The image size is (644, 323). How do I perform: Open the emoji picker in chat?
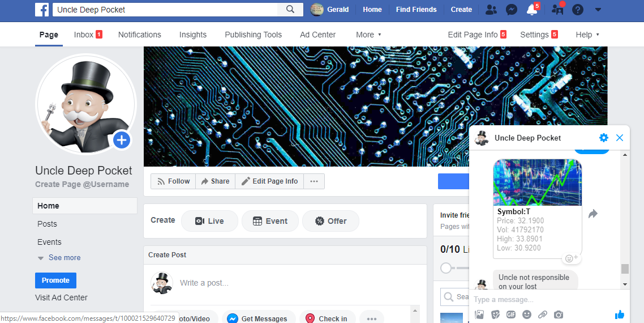click(x=526, y=314)
